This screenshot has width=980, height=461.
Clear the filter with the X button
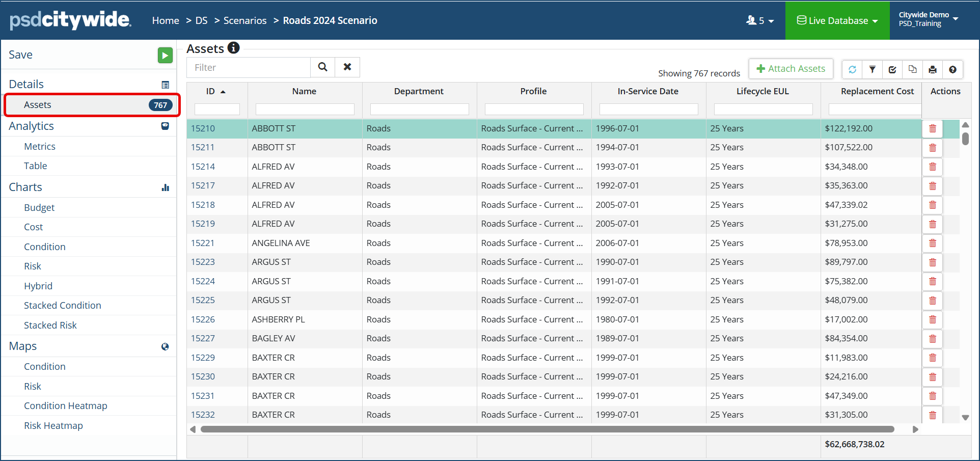click(x=347, y=67)
